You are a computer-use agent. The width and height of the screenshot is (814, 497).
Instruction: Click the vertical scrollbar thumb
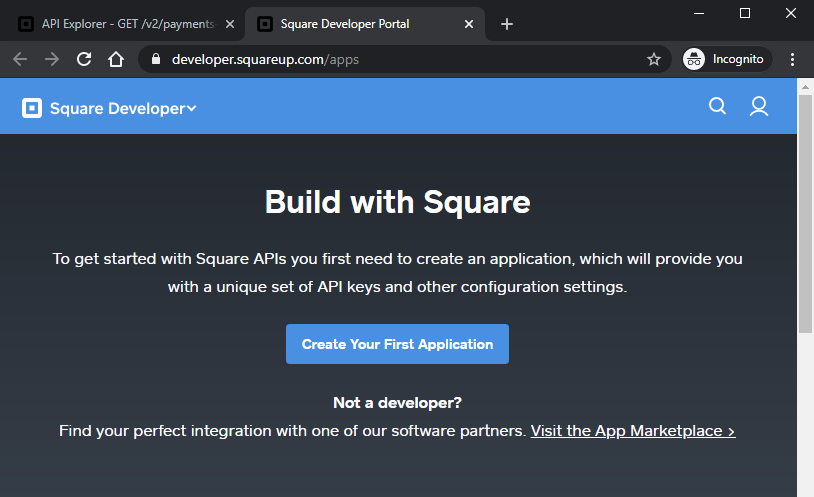click(805, 214)
